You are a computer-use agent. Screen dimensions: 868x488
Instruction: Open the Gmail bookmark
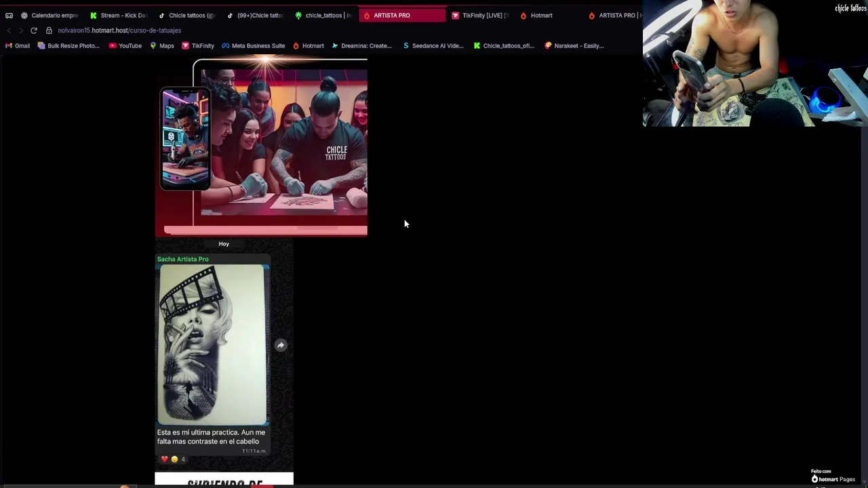[18, 45]
